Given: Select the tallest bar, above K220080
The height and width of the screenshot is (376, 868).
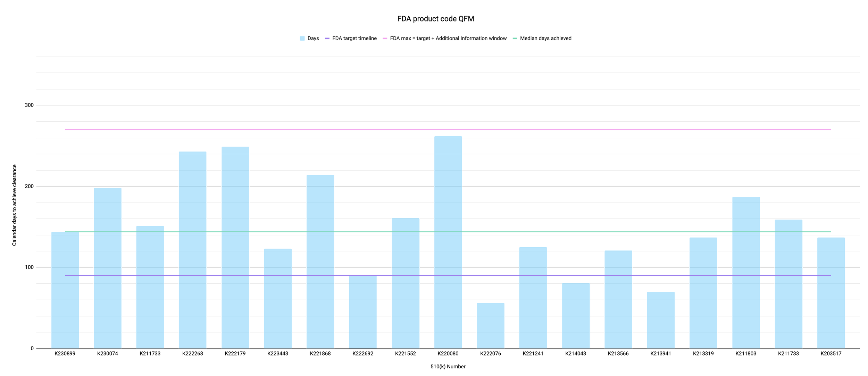Looking at the screenshot, I should click(x=448, y=242).
